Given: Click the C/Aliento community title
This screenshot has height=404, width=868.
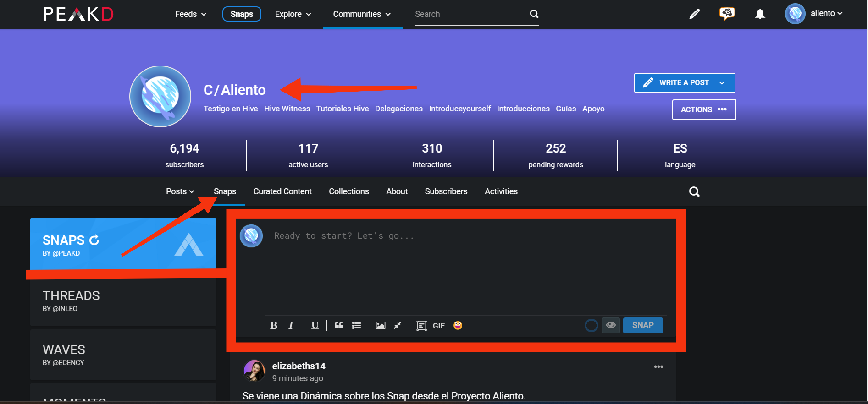Looking at the screenshot, I should [x=235, y=90].
